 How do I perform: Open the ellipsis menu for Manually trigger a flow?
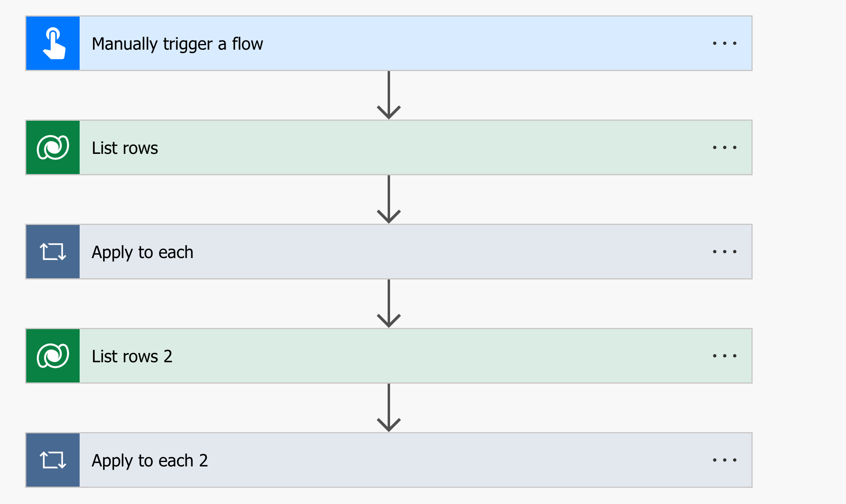(x=724, y=43)
